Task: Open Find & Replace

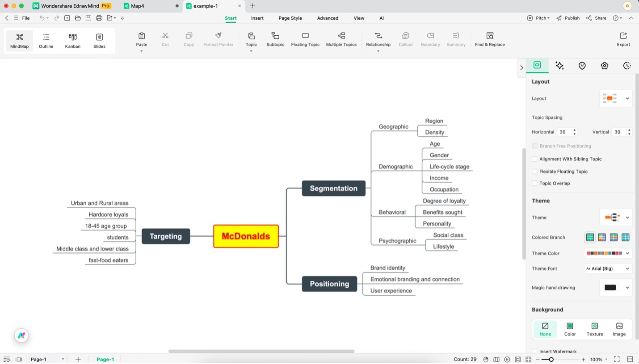Action: coord(490,39)
